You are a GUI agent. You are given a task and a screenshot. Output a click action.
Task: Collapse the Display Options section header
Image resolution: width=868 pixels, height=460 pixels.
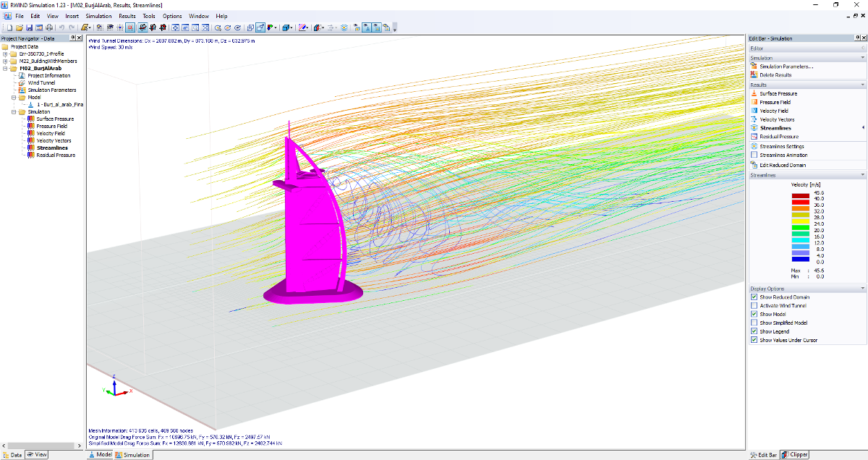[x=807, y=289]
